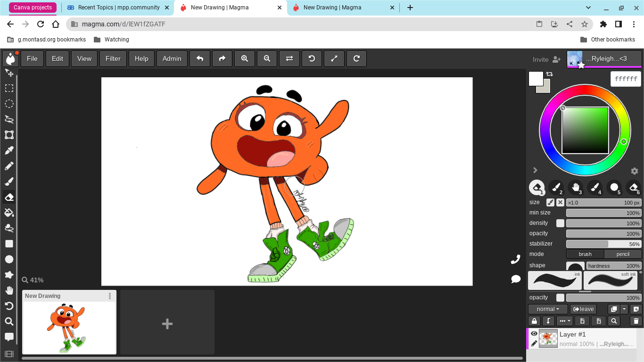The height and width of the screenshot is (362, 644).
Task: Open the browser tab search chevron
Action: coord(588,8)
